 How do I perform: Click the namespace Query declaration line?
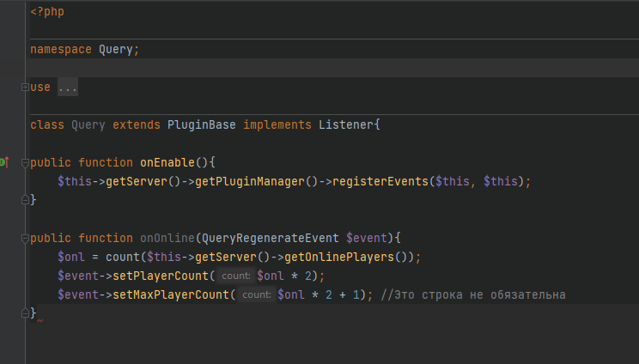(x=84, y=50)
